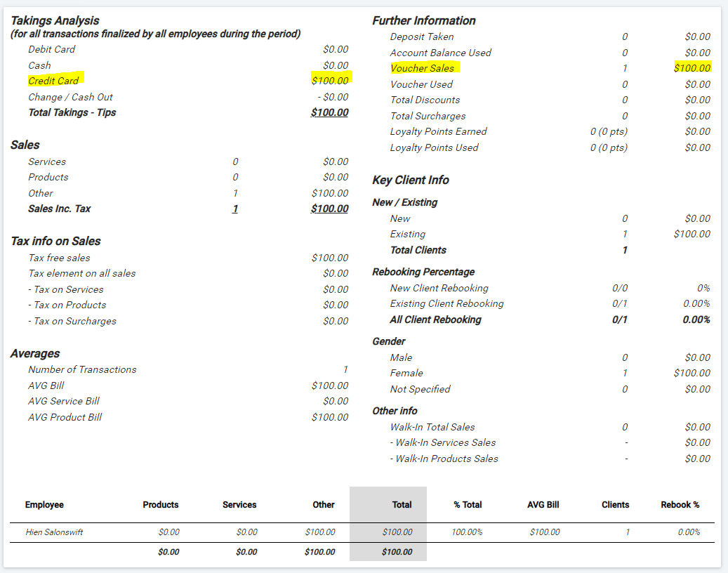
Task: Open the Sales Inc. Tax underlined count
Action: (x=235, y=209)
